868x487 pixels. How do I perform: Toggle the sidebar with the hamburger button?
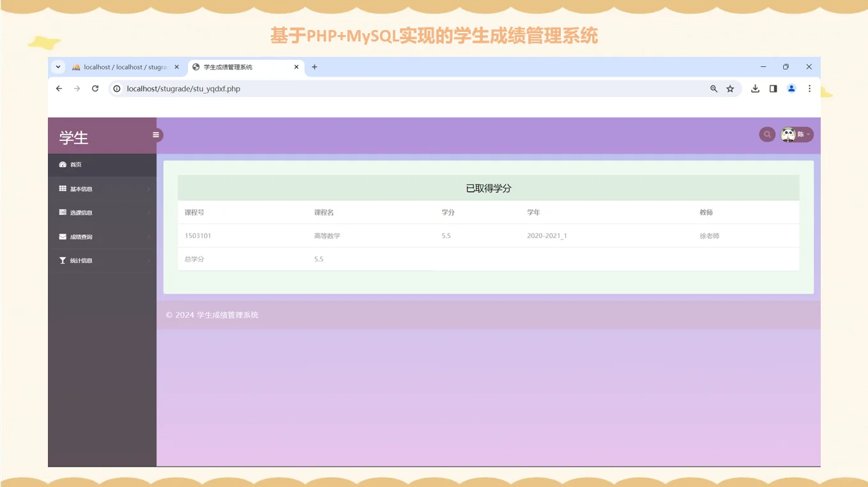click(155, 135)
